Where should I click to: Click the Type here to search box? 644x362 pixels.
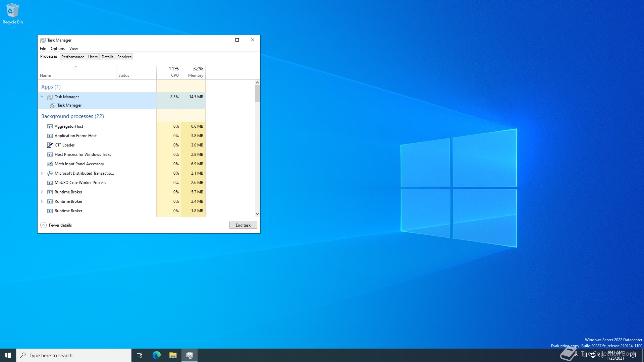click(74, 355)
